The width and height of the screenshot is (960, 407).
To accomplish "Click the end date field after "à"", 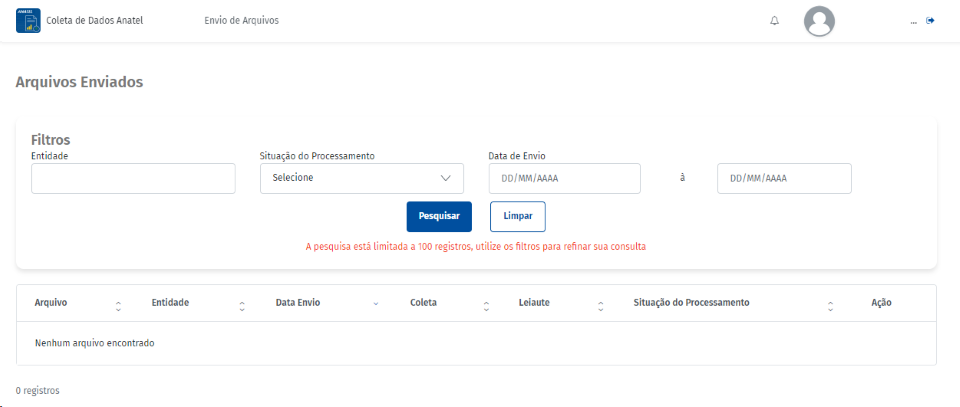I will click(784, 178).
